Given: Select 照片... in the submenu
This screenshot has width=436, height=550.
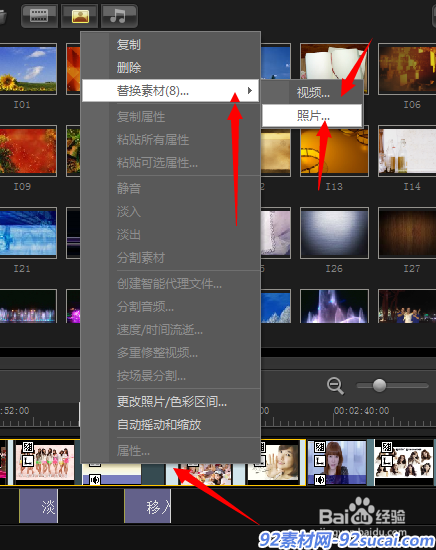Looking at the screenshot, I should (313, 115).
